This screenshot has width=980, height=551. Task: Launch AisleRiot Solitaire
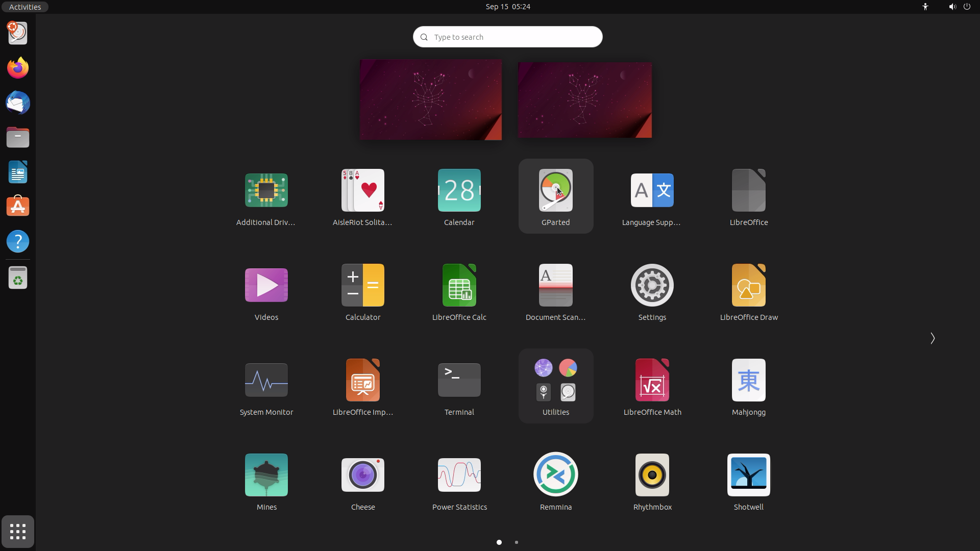point(362,196)
